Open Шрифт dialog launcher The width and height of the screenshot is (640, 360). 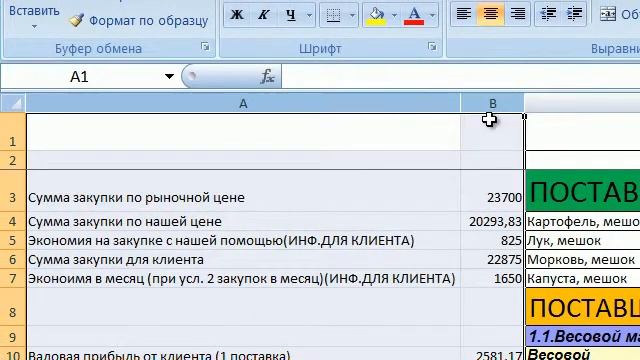pyautogui.click(x=432, y=47)
